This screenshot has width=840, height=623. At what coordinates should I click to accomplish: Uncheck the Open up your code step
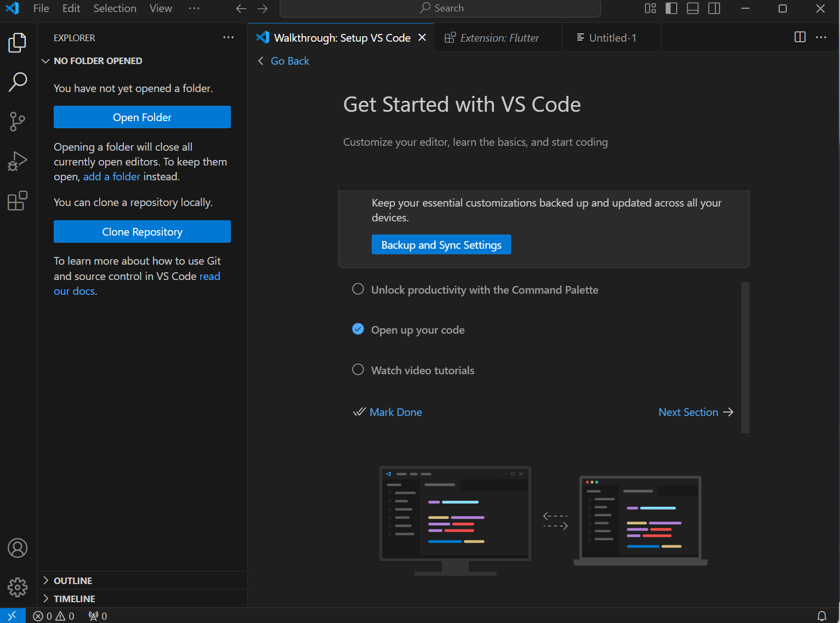pyautogui.click(x=358, y=329)
